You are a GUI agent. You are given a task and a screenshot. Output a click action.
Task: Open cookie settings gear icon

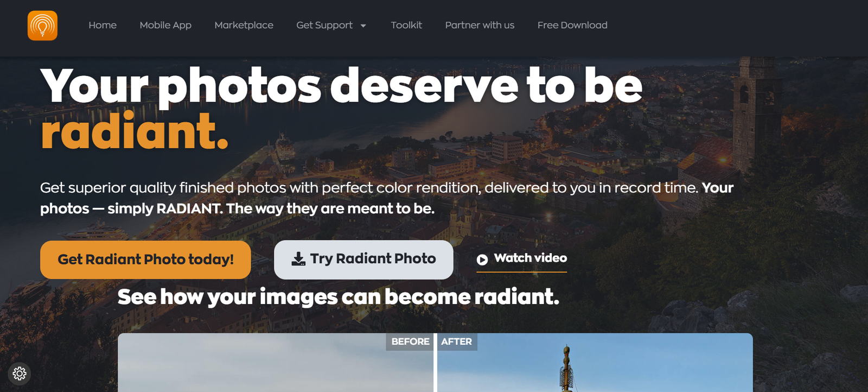[x=20, y=374]
